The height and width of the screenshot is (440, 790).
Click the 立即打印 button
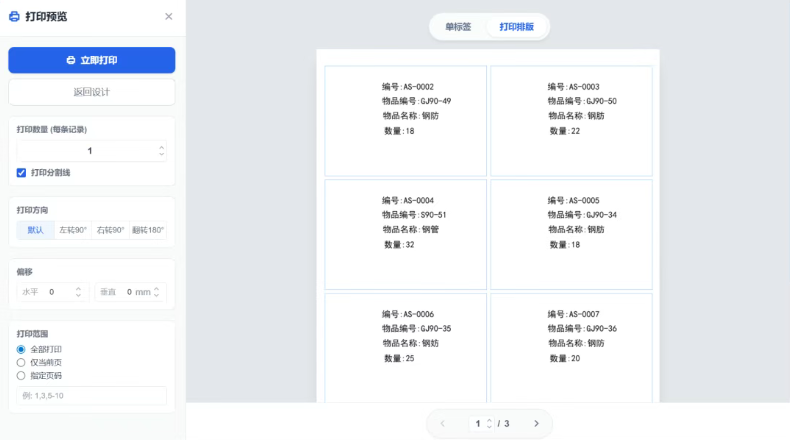[92, 60]
